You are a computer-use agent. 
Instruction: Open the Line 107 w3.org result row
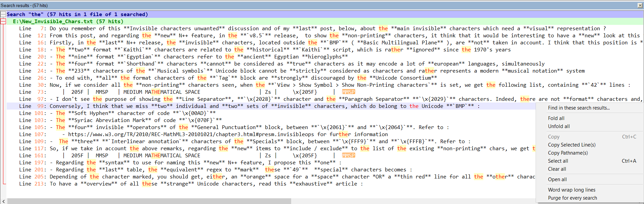tap(201, 134)
